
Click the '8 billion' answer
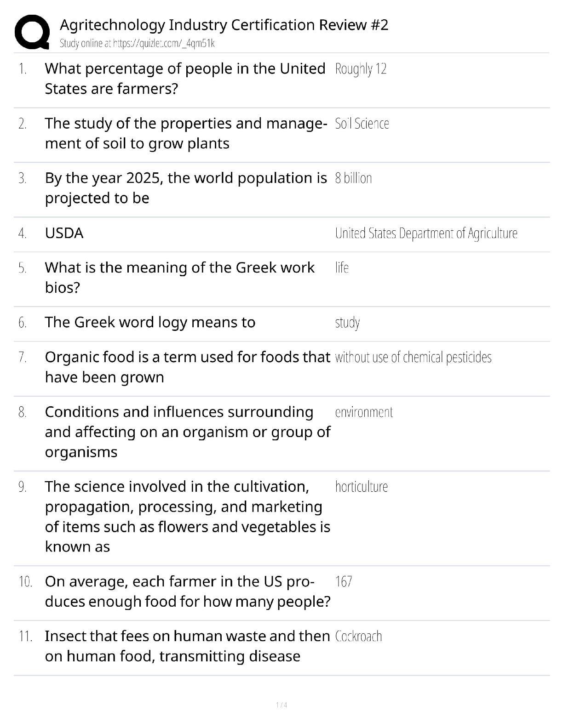tap(353, 178)
